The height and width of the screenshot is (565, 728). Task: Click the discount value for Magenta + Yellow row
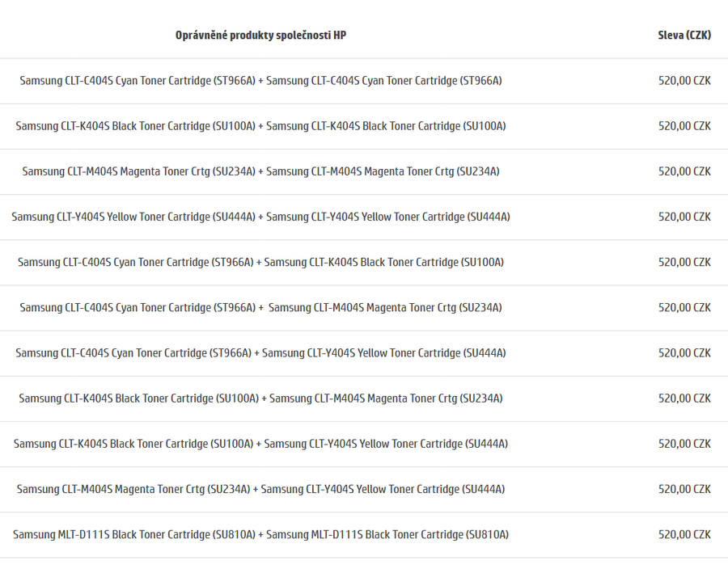(x=684, y=489)
